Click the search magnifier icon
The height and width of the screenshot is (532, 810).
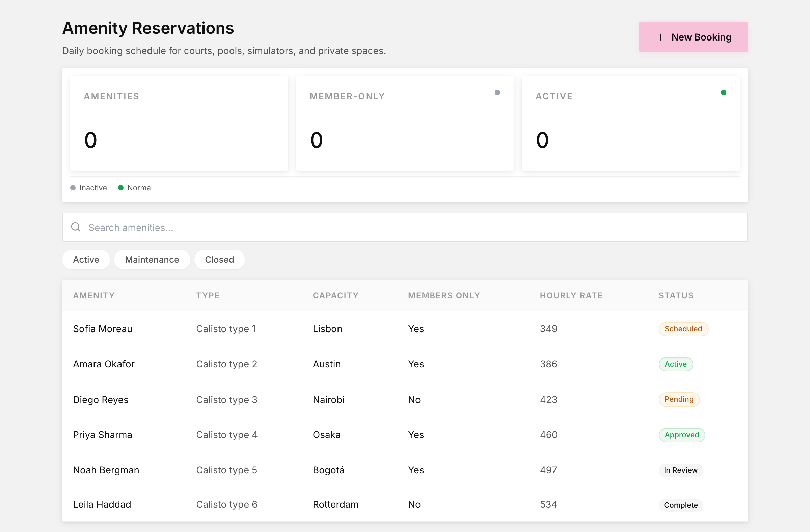(76, 227)
